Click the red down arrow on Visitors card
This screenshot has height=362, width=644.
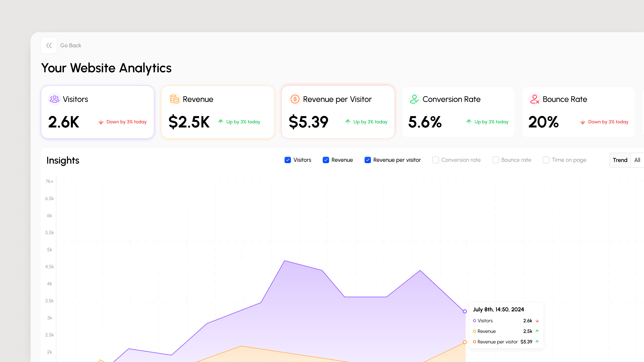pos(101,122)
